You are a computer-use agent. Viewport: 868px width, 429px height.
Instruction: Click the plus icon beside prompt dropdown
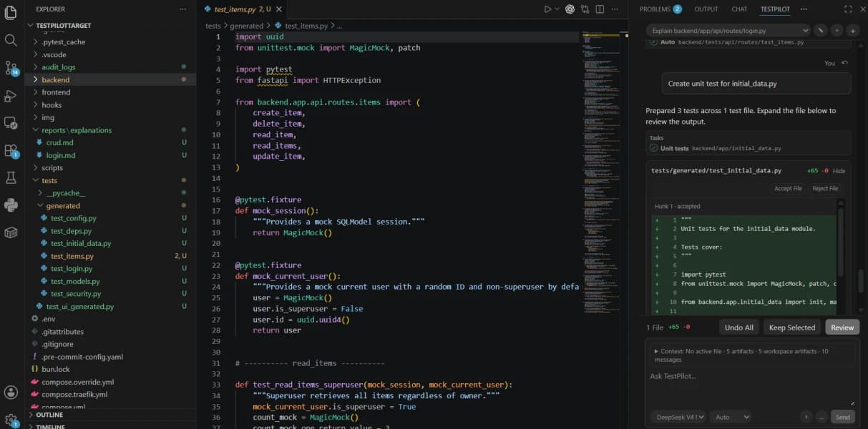(x=852, y=31)
